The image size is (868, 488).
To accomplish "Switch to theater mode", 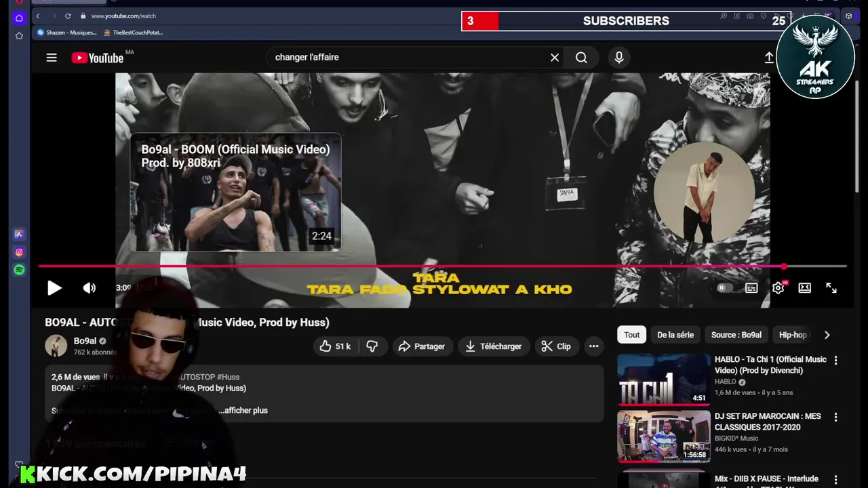I will pyautogui.click(x=805, y=288).
